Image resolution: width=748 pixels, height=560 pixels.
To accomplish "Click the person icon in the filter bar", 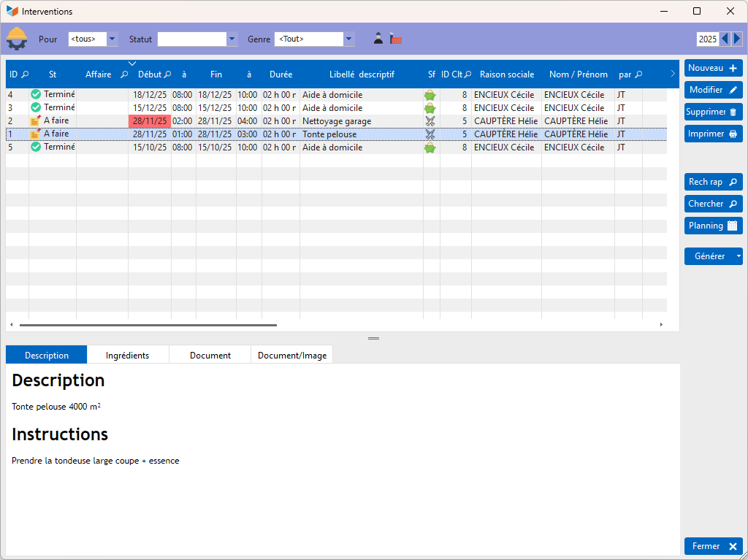I will [378, 39].
